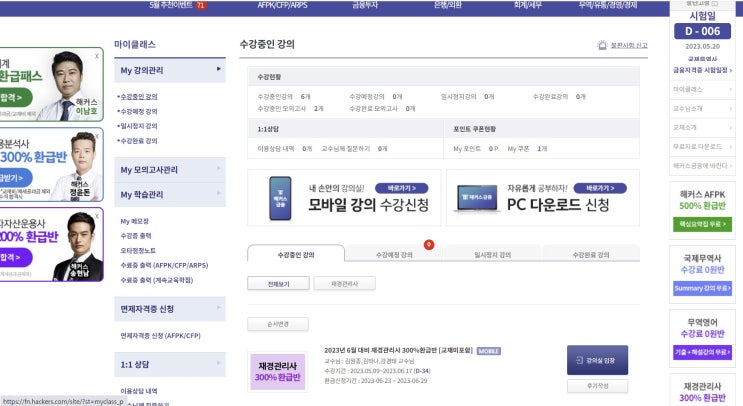The image size is (743, 406).
Task: Click the 재경관리사 300% 환급반 course thumbnail
Action: [x=278, y=372]
